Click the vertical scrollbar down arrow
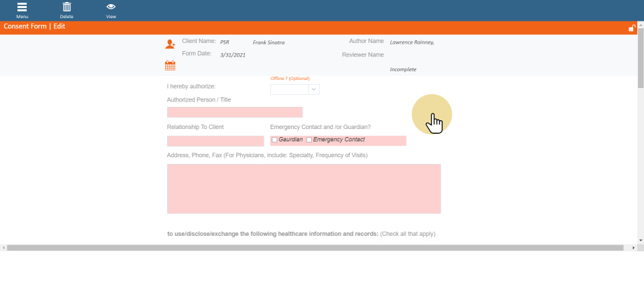Screen dimensions: 644x297 point(640,240)
